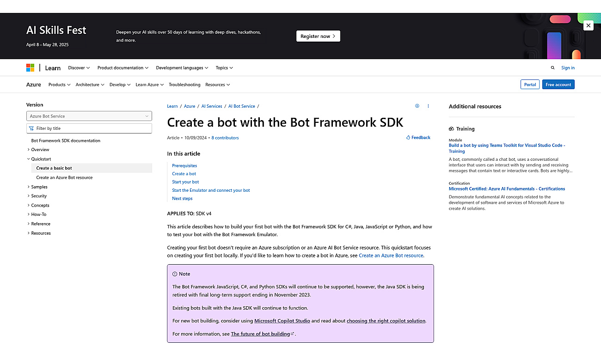
Task: Click the AI Bot Service breadcrumb link
Action: (242, 106)
